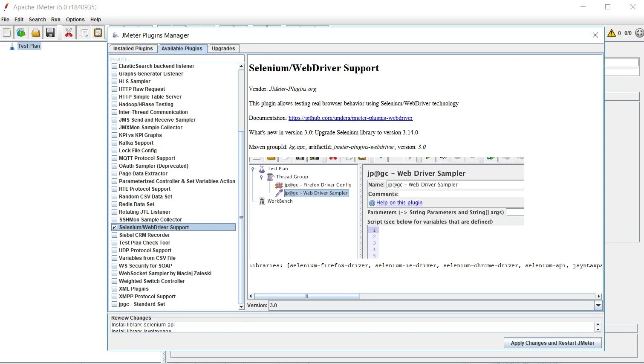644x364 pixels.
Task: Open the jmeter-plugins-webdriver GitHub documentation link
Action: tap(350, 118)
